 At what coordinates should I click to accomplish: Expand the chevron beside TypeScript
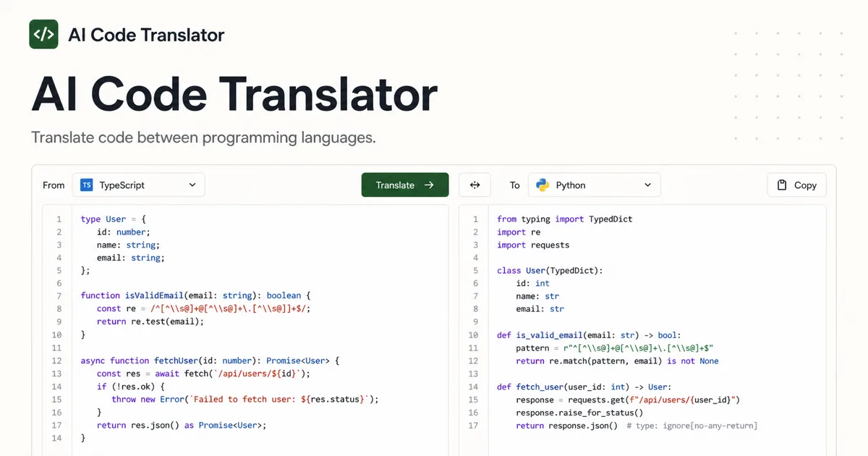(192, 185)
